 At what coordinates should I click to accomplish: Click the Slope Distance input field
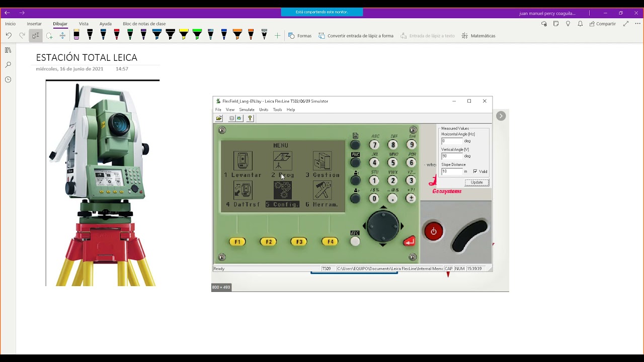pyautogui.click(x=452, y=171)
